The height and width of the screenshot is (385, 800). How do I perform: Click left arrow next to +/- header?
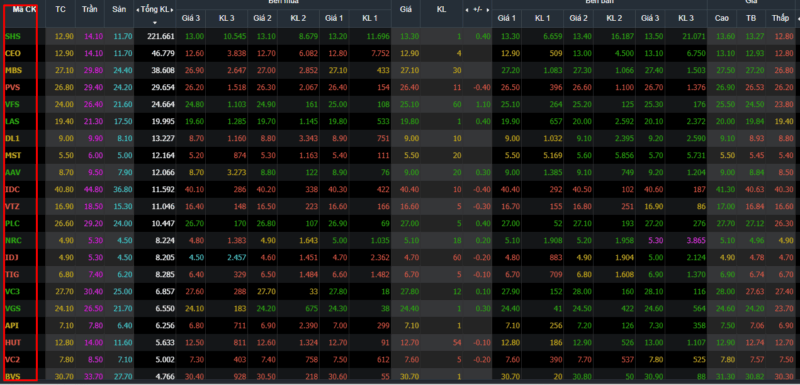[x=466, y=10]
